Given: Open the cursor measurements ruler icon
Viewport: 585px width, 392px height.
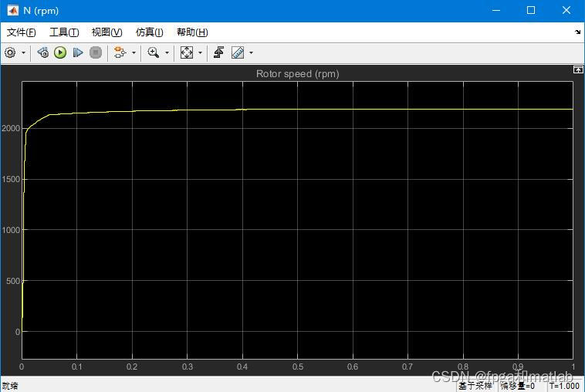Looking at the screenshot, I should click(238, 52).
